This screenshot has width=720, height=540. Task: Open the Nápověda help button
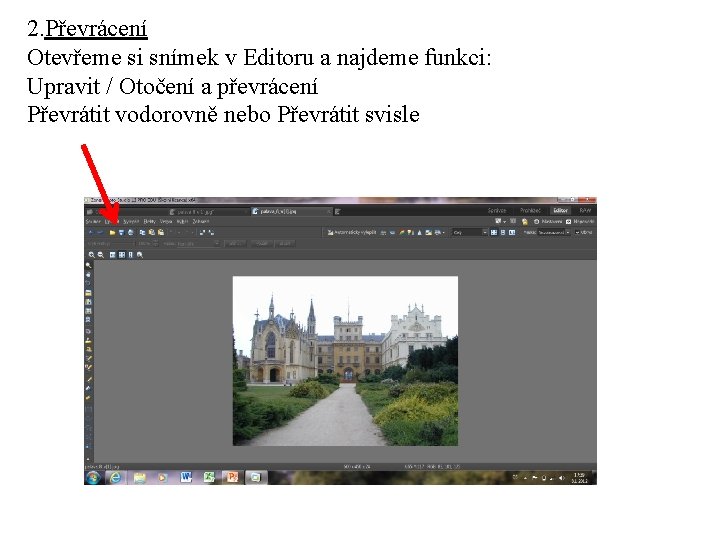[580, 221]
